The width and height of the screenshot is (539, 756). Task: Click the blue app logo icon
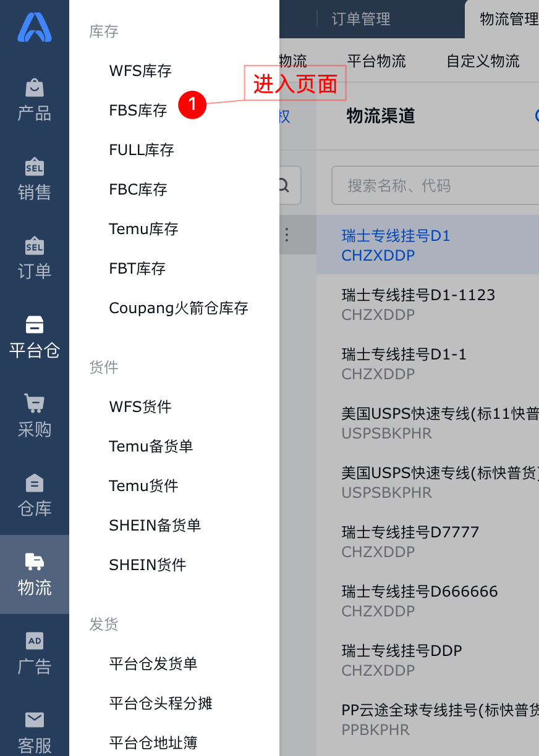tap(35, 27)
